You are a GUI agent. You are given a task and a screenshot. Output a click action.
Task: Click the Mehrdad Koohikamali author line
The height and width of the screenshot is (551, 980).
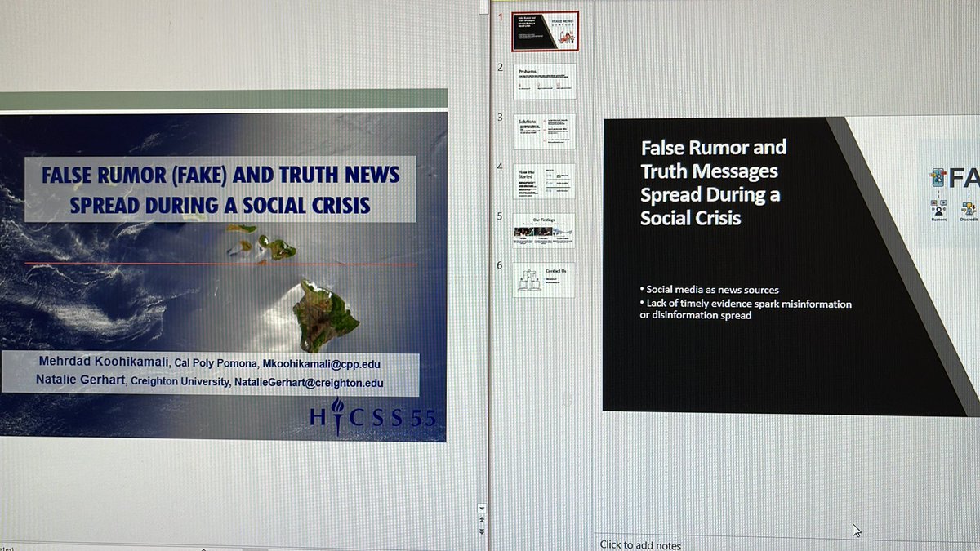coord(209,363)
